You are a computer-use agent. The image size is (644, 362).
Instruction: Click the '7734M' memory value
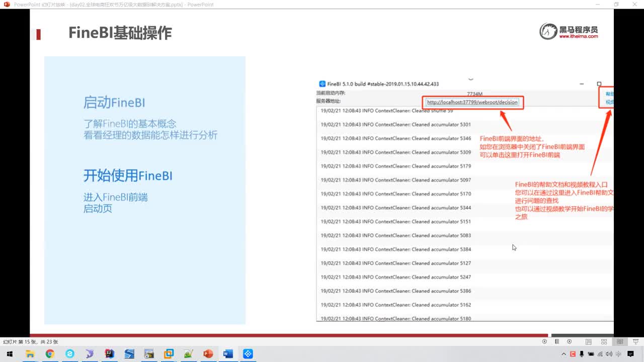[x=474, y=94]
